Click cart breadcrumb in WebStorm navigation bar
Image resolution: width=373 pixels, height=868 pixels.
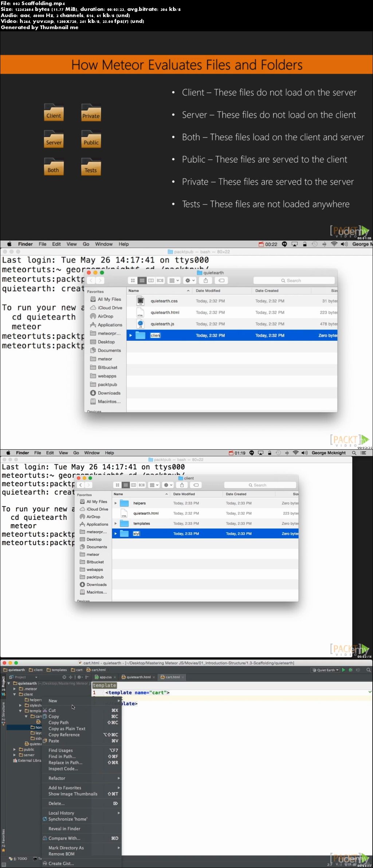(77, 670)
